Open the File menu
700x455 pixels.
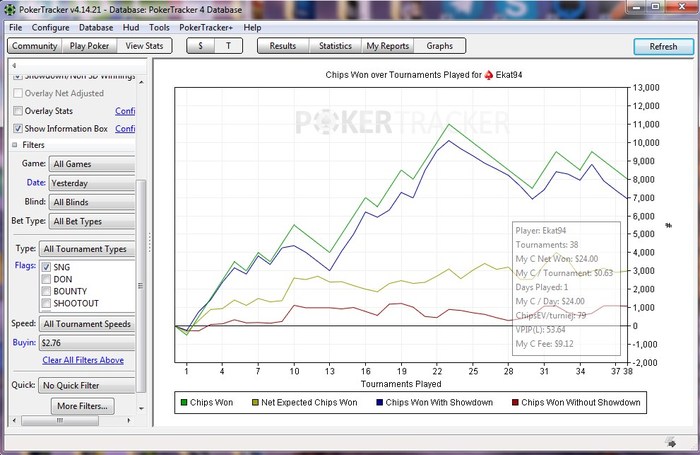pyautogui.click(x=16, y=28)
